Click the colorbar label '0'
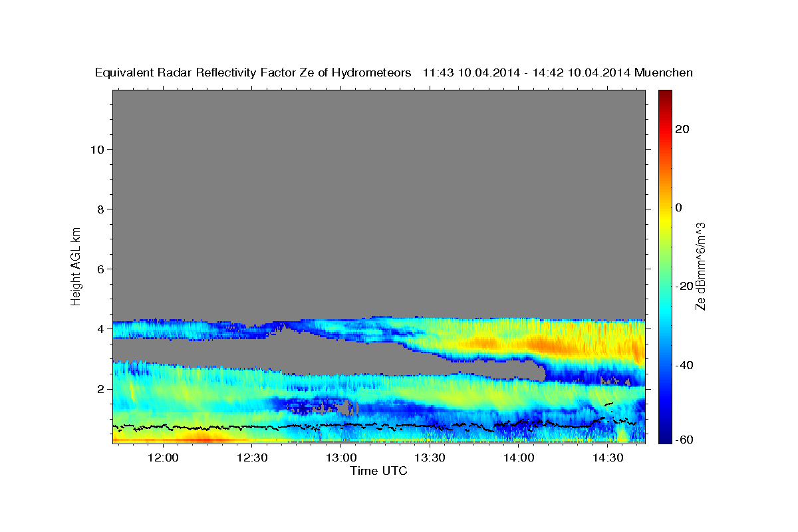798x532 pixels. [x=679, y=207]
